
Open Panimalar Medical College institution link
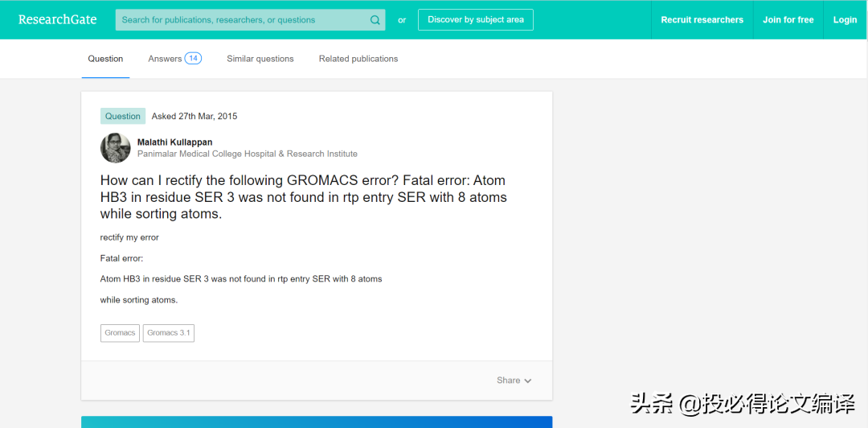(247, 154)
